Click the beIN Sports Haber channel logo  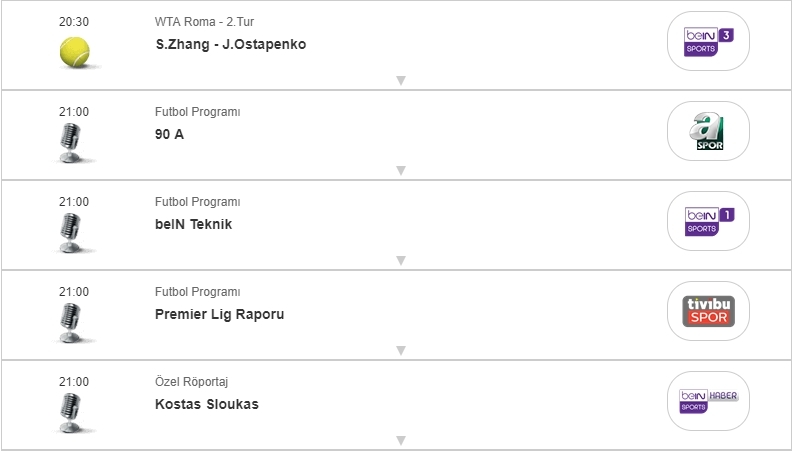point(708,400)
